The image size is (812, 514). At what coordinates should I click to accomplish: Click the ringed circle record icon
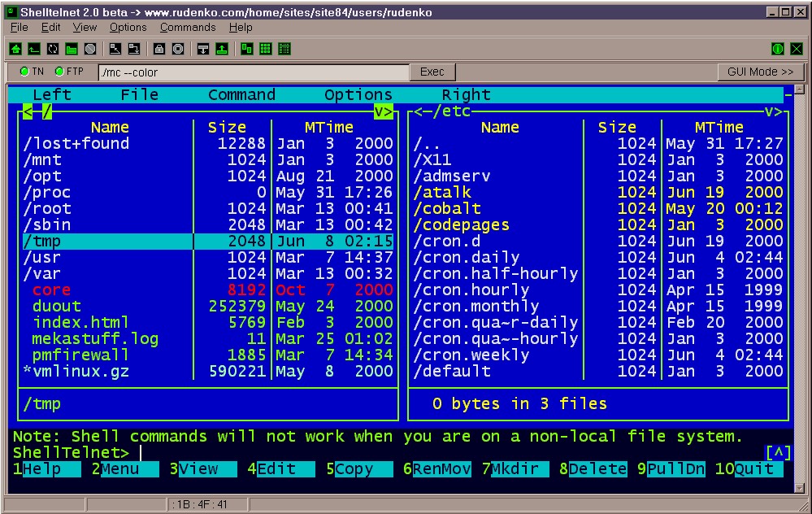click(x=178, y=49)
